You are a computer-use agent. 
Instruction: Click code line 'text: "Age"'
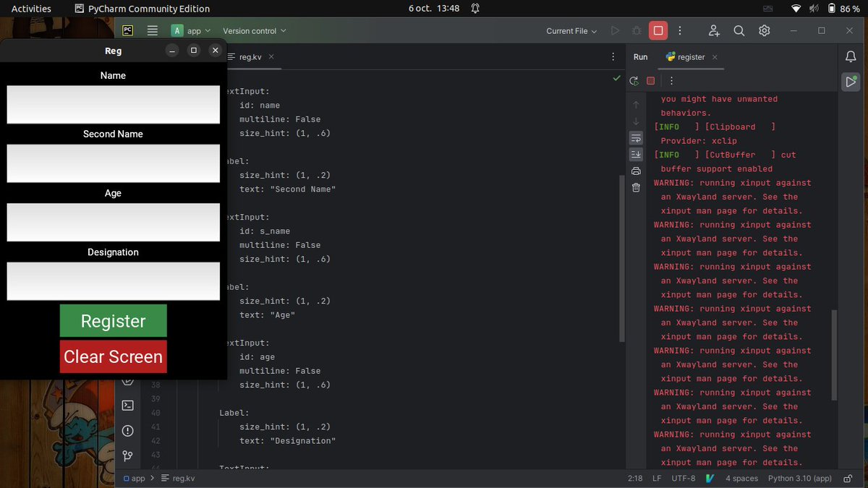[268, 314]
